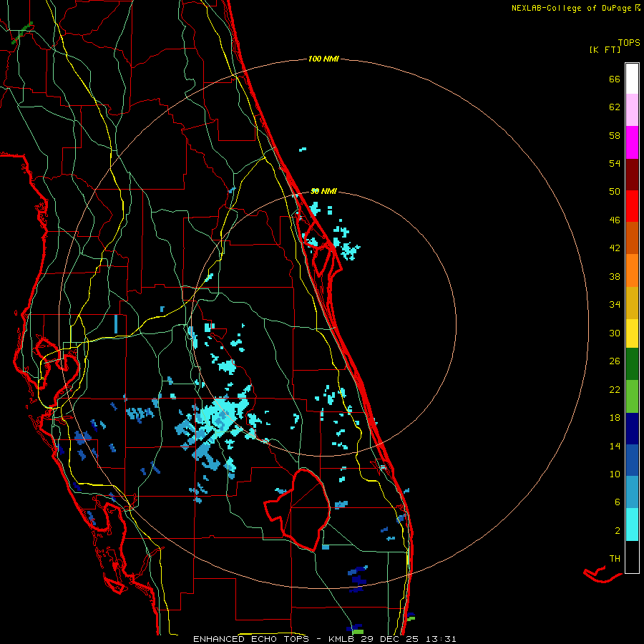This screenshot has height=644, width=644.
Task: Click the light pink legend swatch
Action: click(632, 110)
